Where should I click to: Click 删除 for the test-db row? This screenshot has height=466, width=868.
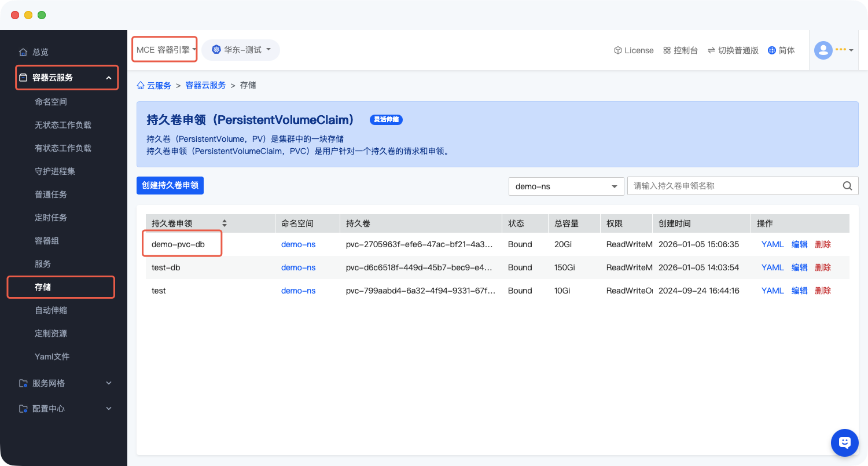pos(822,267)
